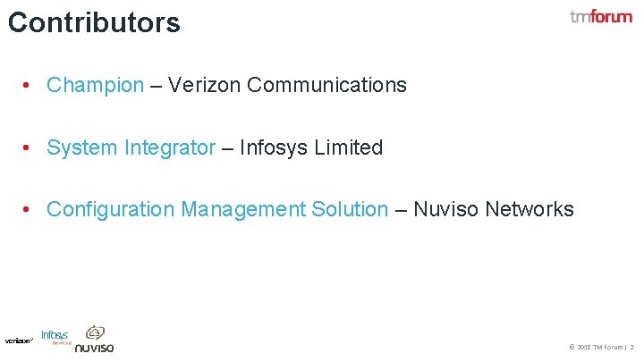This screenshot has height=362, width=644.
Task: Select the Verizon Communications text
Action: (287, 86)
